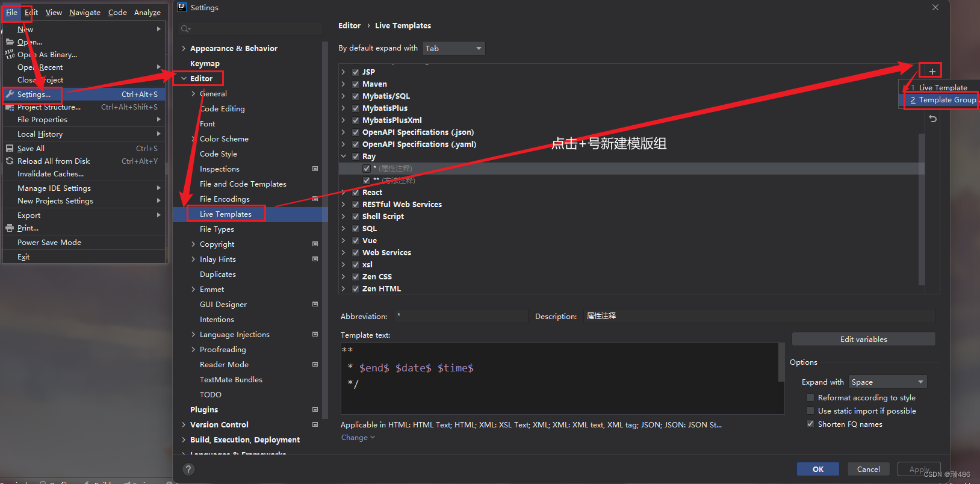Click the Settings search field
The height and width of the screenshot is (484, 980).
click(250, 29)
